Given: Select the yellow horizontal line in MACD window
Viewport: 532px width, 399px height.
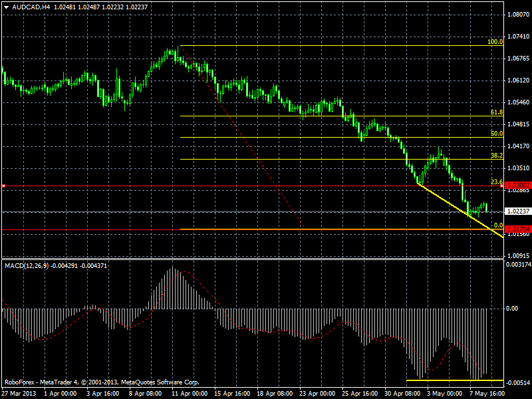Looking at the screenshot, I should (x=455, y=380).
